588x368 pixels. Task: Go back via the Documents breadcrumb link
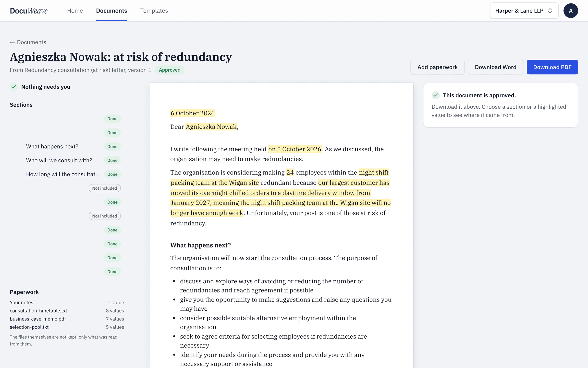pos(28,42)
